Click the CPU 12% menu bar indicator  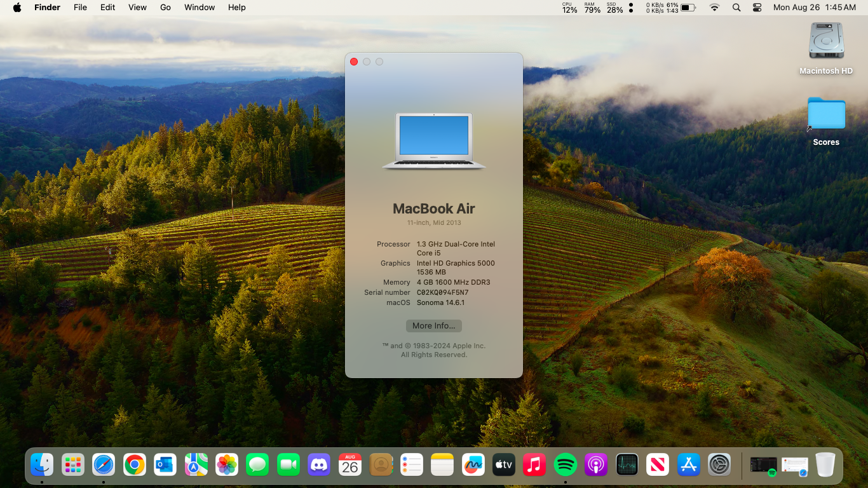(569, 8)
